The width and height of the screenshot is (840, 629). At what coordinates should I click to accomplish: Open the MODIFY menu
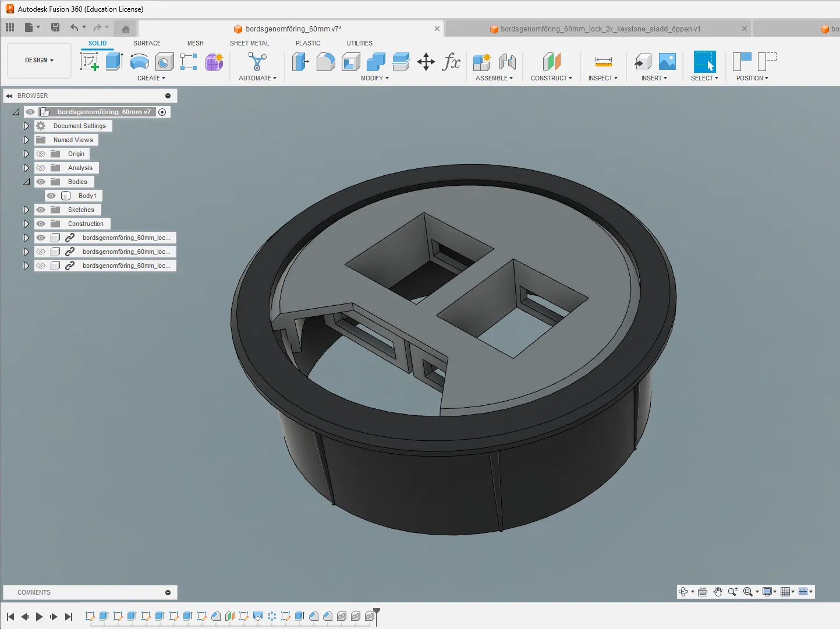[x=374, y=78]
